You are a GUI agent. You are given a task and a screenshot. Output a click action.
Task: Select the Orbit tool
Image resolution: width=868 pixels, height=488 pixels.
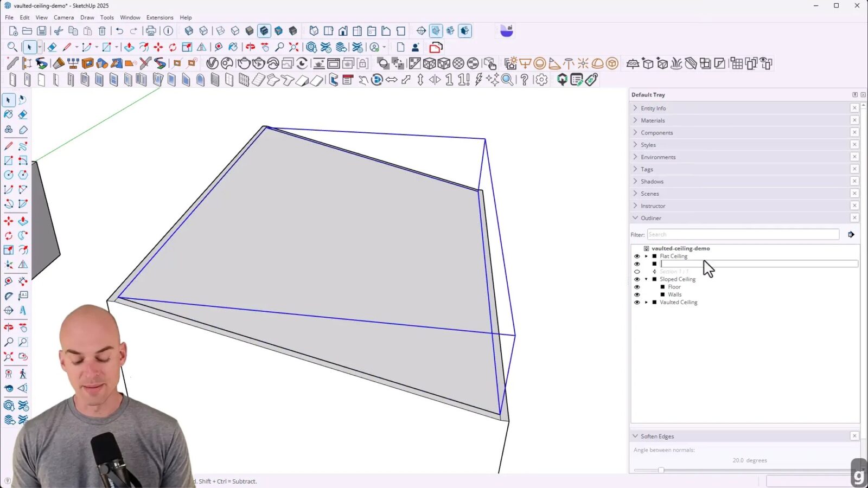250,47
